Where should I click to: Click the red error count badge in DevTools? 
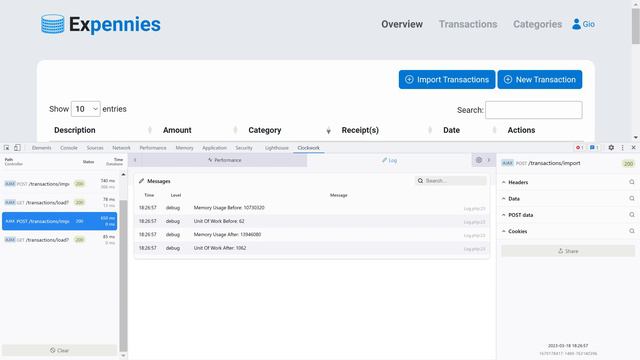579,148
